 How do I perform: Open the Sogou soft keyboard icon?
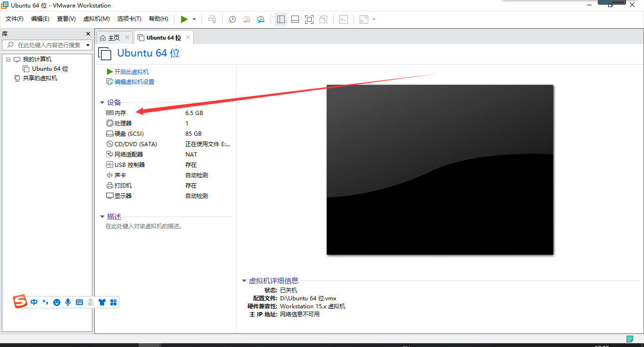[x=79, y=302]
